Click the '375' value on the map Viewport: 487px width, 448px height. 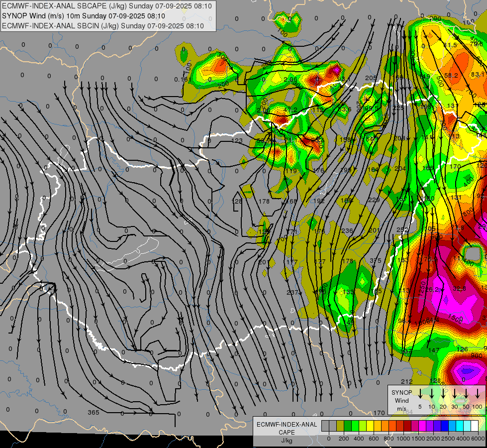(x=376, y=260)
